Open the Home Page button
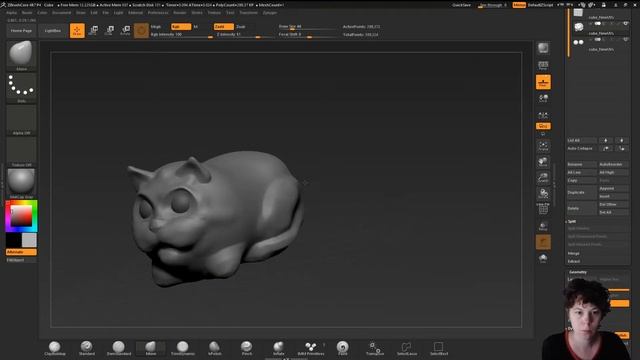This screenshot has width=640, height=360. tap(21, 31)
